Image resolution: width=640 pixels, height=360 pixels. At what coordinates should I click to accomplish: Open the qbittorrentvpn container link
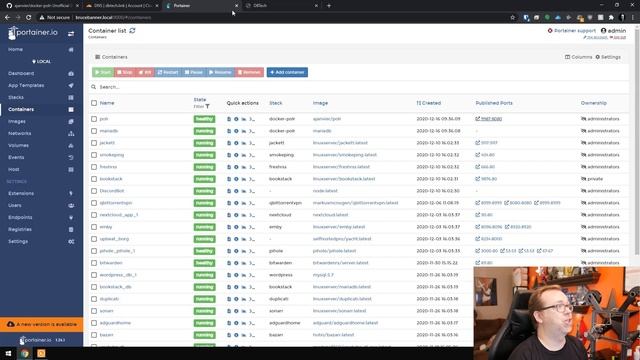116,203
